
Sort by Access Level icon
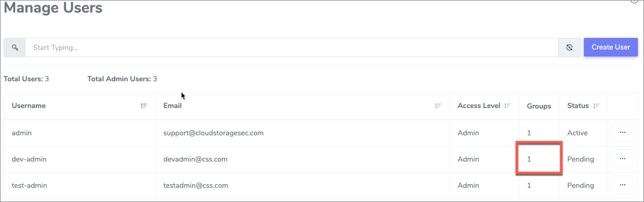(x=508, y=106)
